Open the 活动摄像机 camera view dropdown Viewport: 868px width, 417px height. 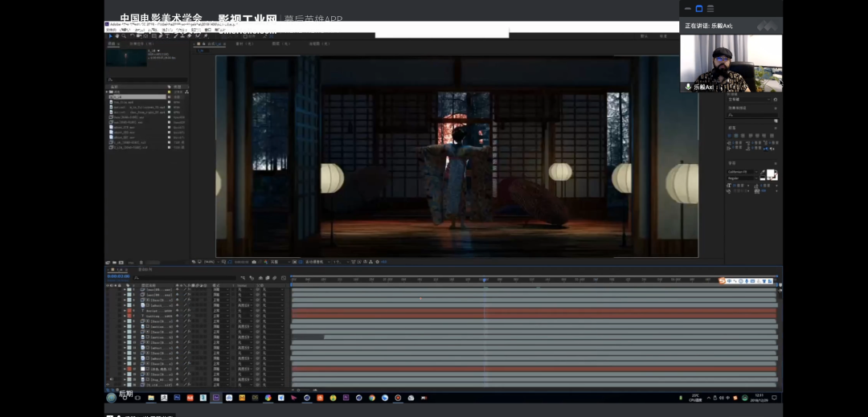click(315, 262)
